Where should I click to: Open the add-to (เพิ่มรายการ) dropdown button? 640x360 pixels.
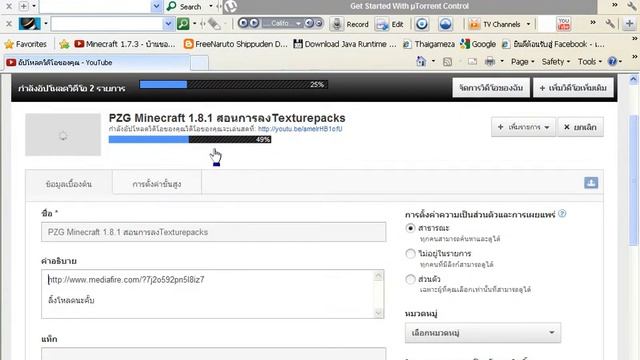[523, 127]
